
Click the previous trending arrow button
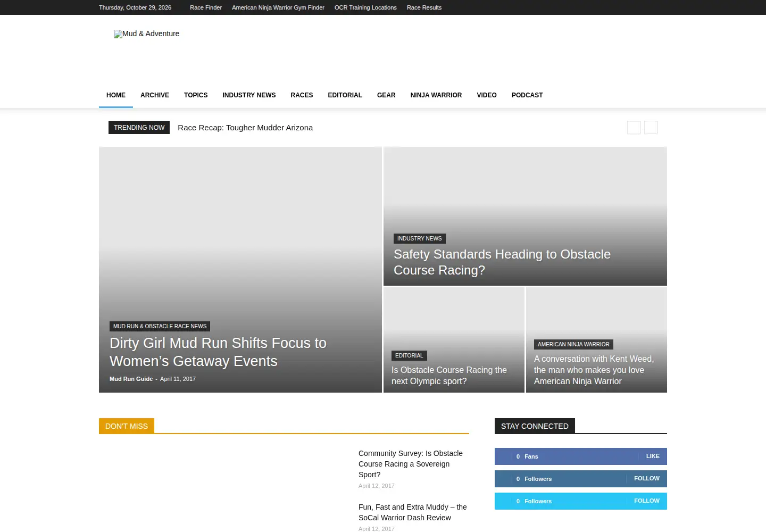[x=634, y=128]
